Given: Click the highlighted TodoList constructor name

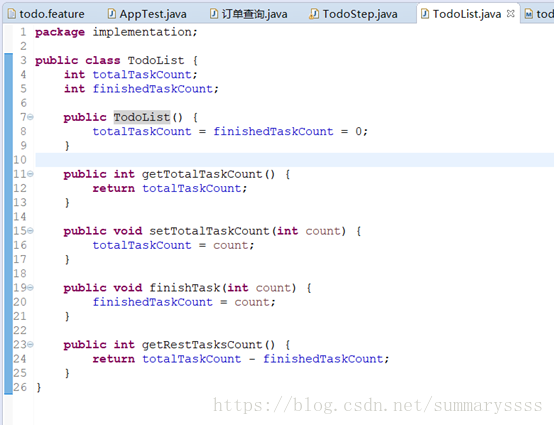Looking at the screenshot, I should pos(142,117).
